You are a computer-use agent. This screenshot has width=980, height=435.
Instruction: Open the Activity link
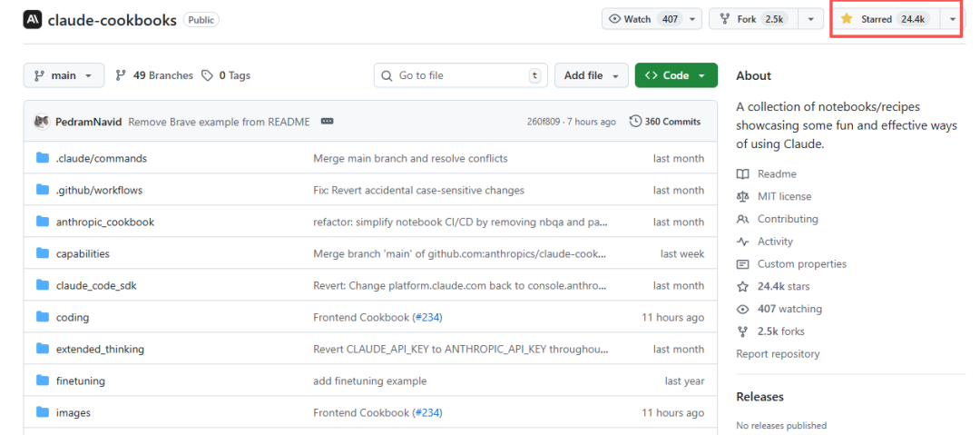coord(775,242)
